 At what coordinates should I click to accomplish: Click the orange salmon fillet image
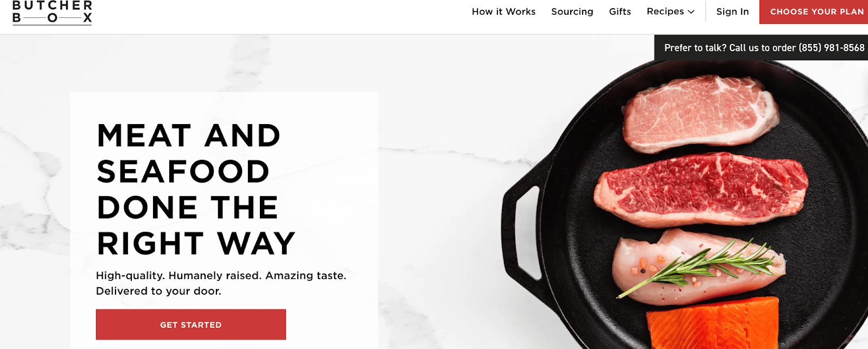click(713, 323)
